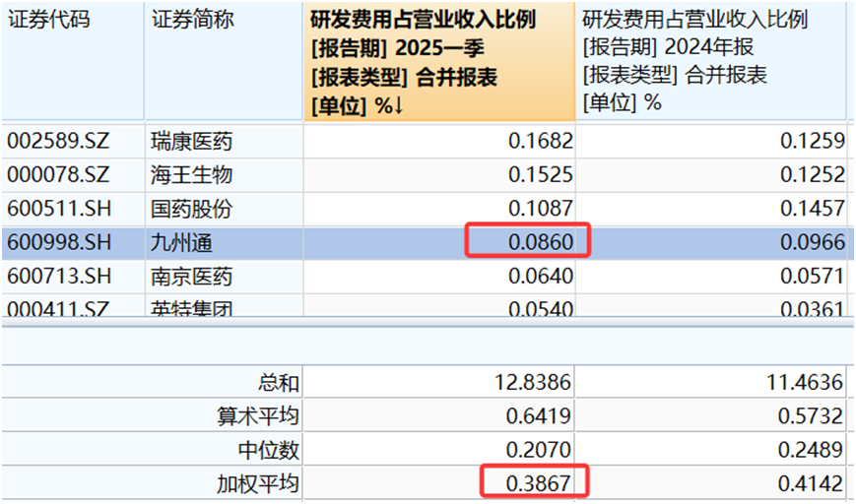Click value 0.0361 in 英特集团 row
Screen dimensions: 856x504
813,309
